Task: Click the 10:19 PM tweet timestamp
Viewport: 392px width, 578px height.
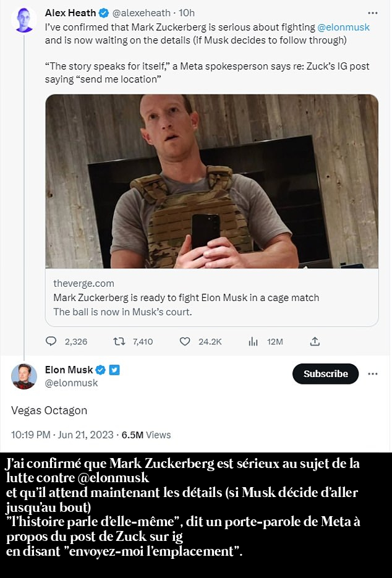Action: pos(31,435)
